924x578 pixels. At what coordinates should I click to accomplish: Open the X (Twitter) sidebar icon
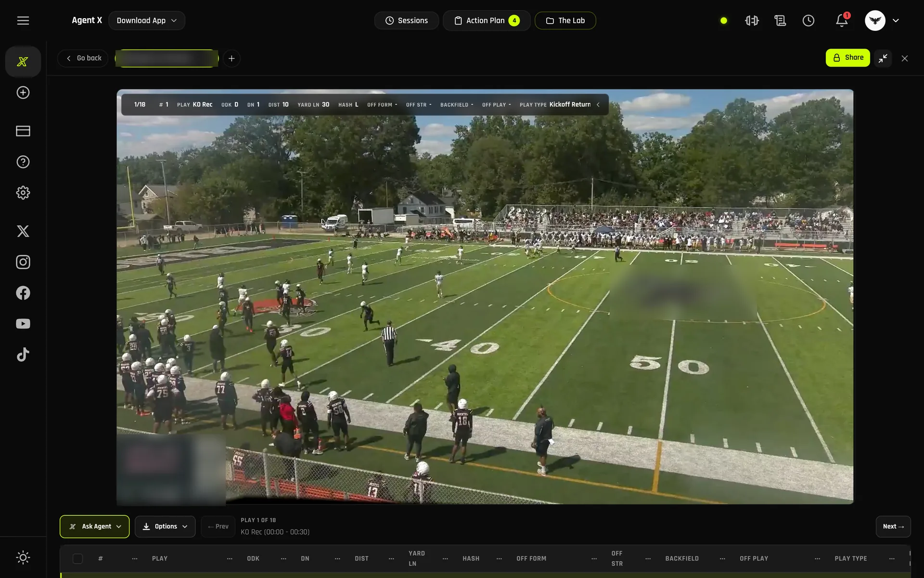pos(23,231)
